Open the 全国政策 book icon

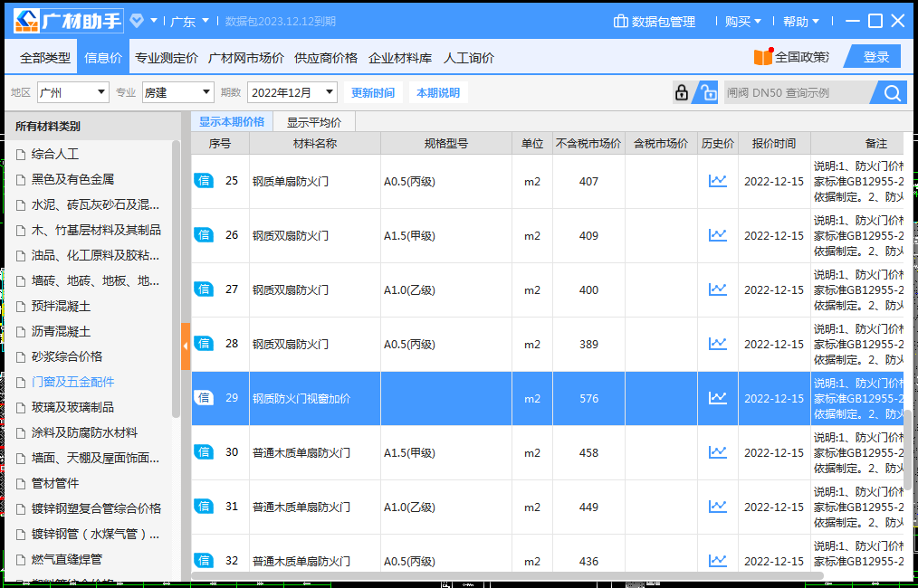(763, 57)
